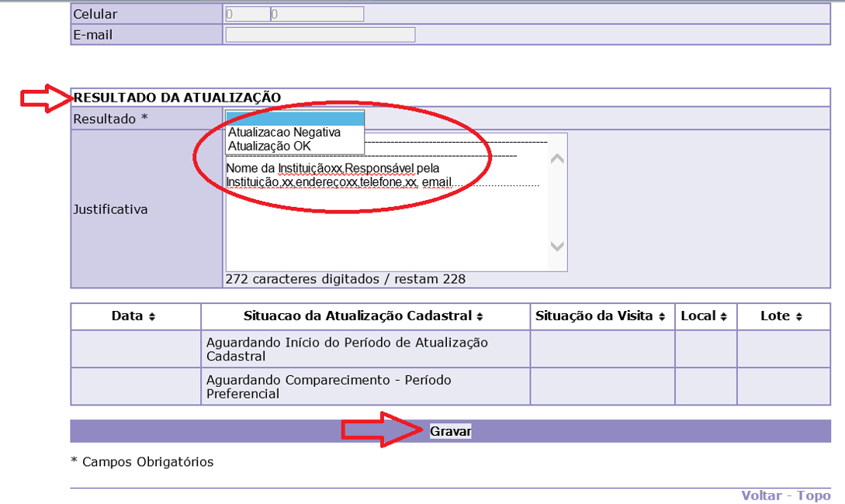The width and height of the screenshot is (845, 504).
Task: Sort by Local using its sort arrows
Action: (x=723, y=316)
